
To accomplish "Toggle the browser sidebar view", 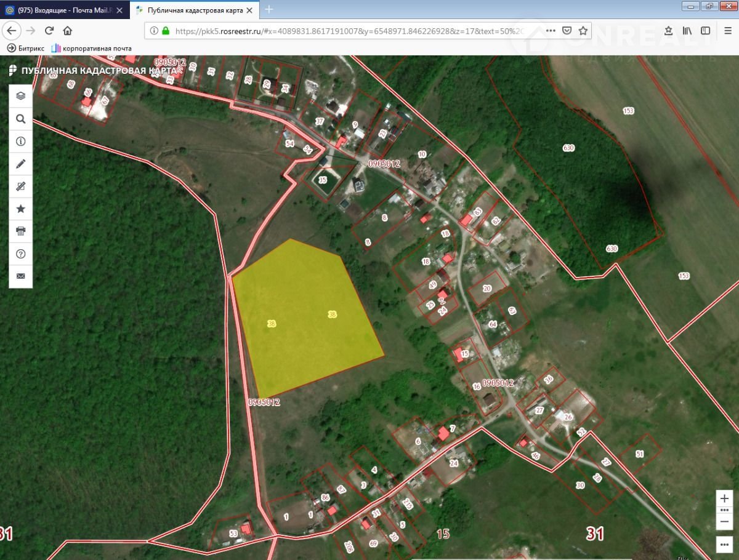I will tap(705, 31).
